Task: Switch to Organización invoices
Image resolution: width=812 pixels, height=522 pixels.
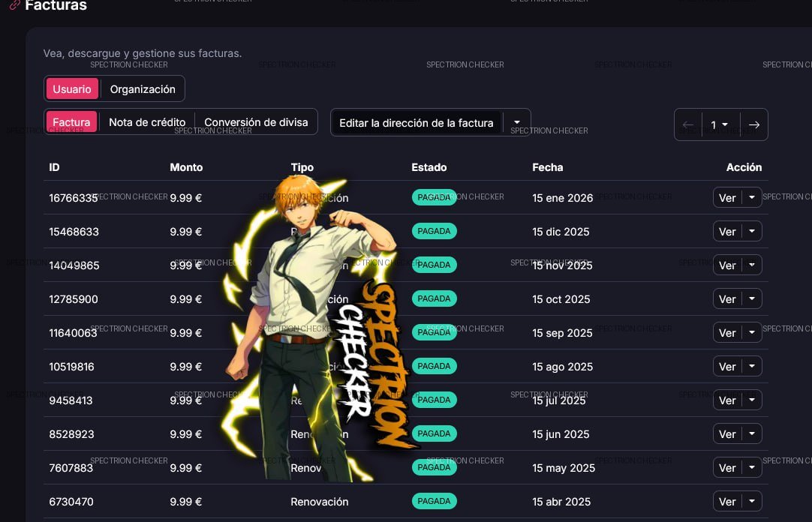Action: pyautogui.click(x=143, y=89)
